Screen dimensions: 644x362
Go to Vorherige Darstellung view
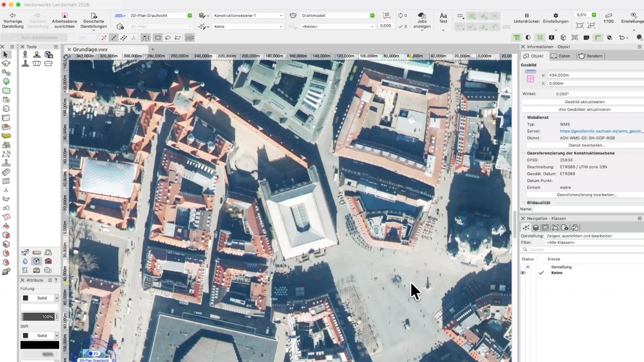pyautogui.click(x=13, y=21)
